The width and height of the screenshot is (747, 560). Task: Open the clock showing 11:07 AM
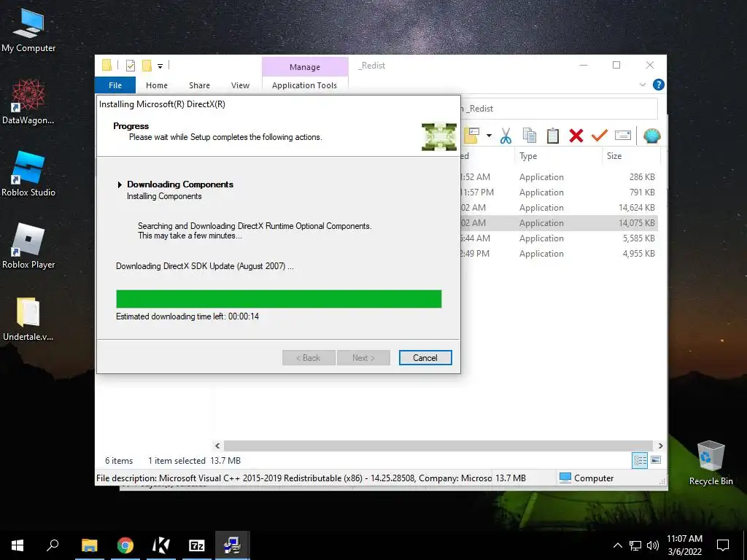684,545
